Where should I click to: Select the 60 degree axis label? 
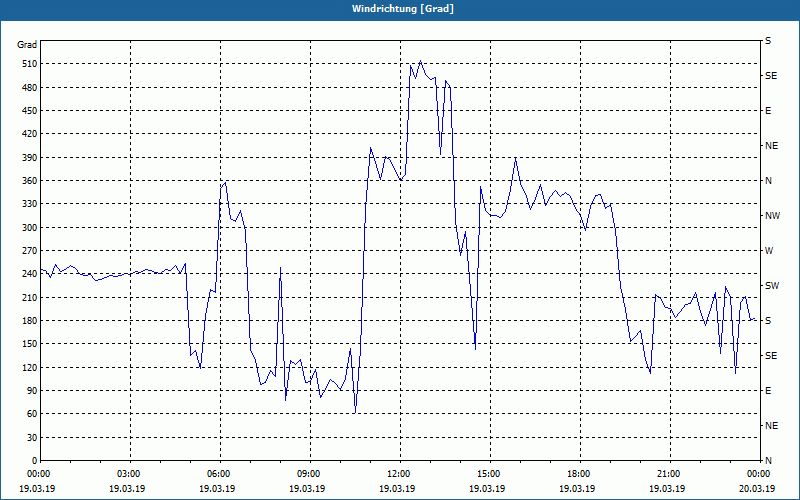coord(32,414)
